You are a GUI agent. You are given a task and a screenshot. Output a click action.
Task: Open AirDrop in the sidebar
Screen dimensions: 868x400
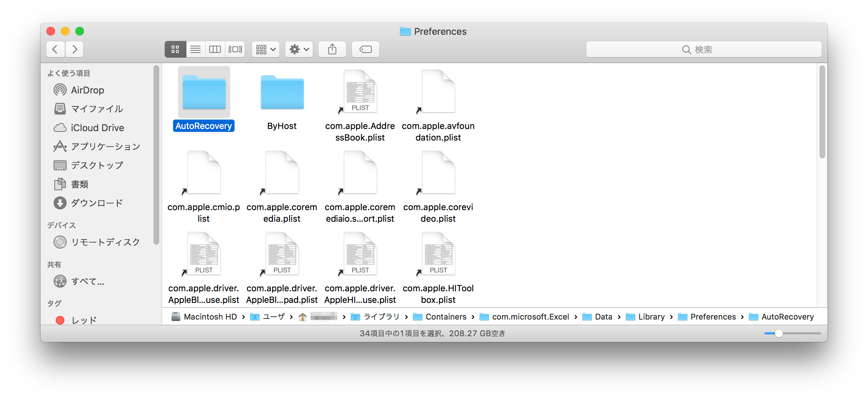click(x=87, y=90)
